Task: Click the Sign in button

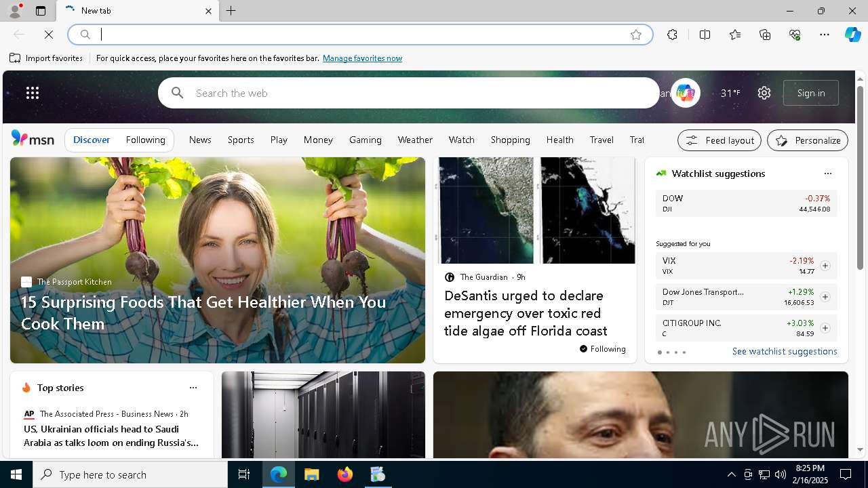Action: [811, 93]
